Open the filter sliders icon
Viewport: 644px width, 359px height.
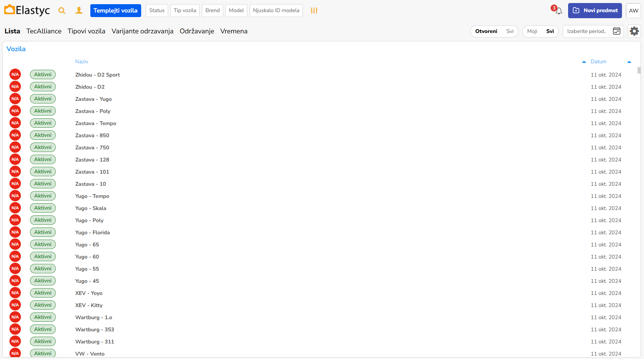(314, 11)
